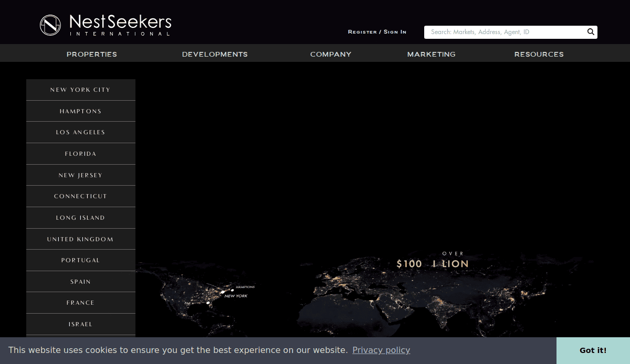Click the NestSeekers logo emblem
The width and height of the screenshot is (630, 364).
pyautogui.click(x=50, y=25)
